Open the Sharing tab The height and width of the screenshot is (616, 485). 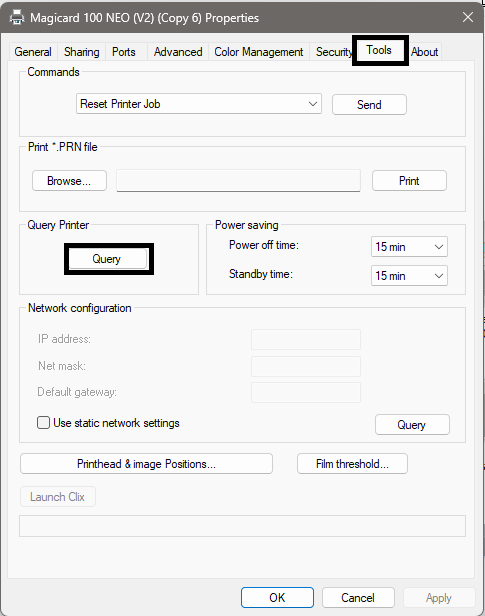82,52
